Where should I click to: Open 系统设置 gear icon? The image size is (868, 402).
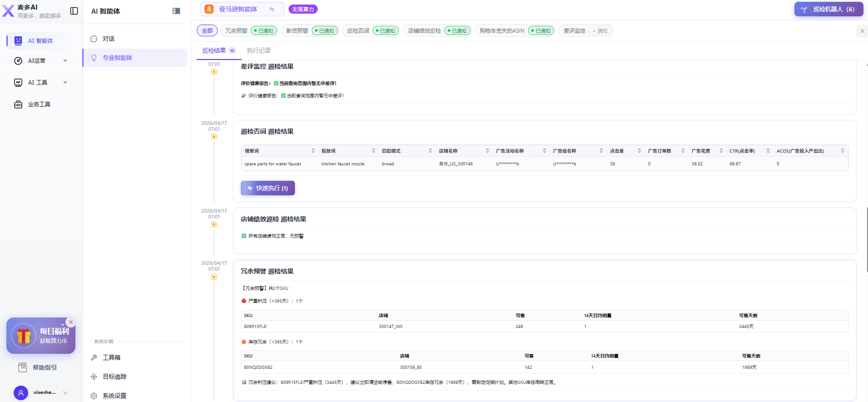(94, 396)
